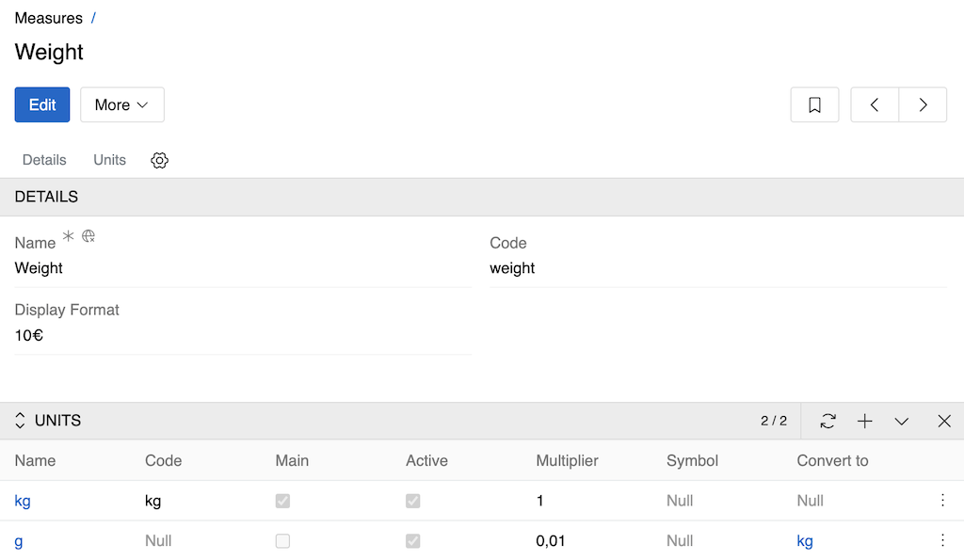Screen dimensions: 964x560
Task: Click the bookmark icon button
Action: coord(814,105)
